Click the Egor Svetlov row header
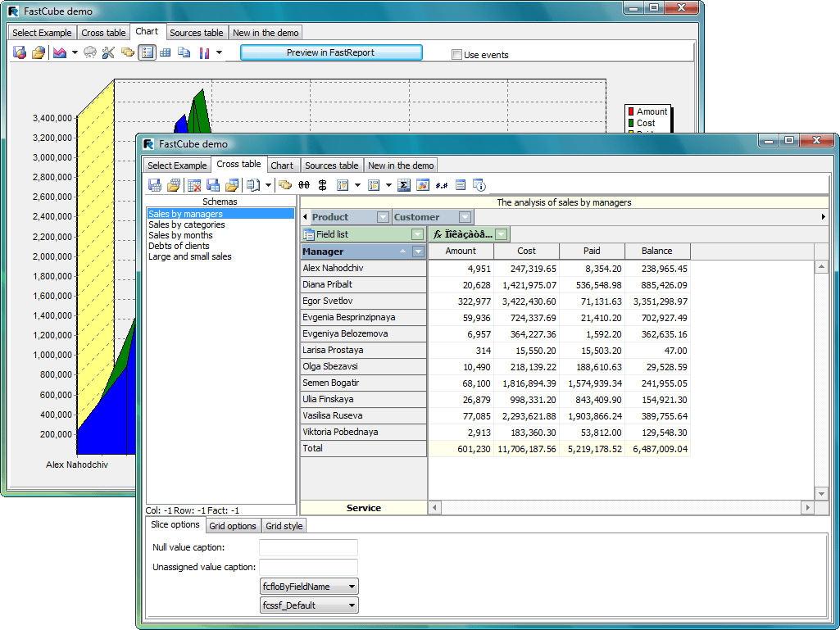 pos(363,301)
